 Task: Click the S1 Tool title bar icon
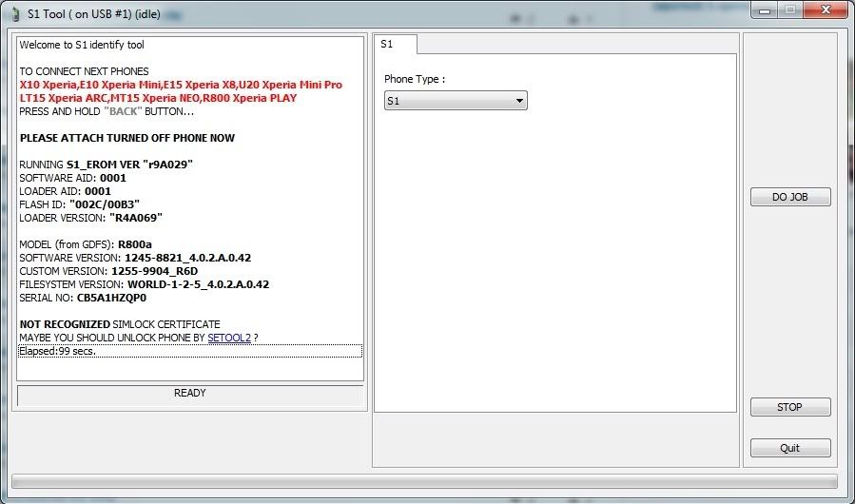[x=16, y=14]
